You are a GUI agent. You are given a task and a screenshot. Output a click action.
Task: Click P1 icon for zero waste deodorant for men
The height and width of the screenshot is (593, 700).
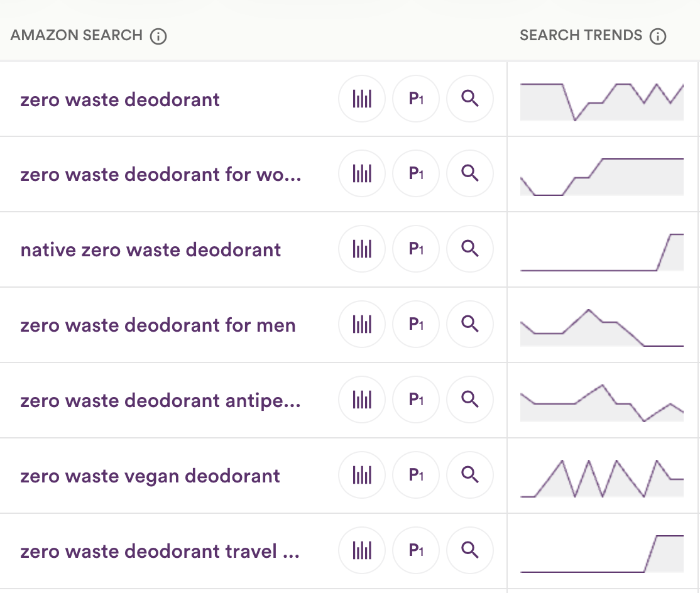(415, 324)
